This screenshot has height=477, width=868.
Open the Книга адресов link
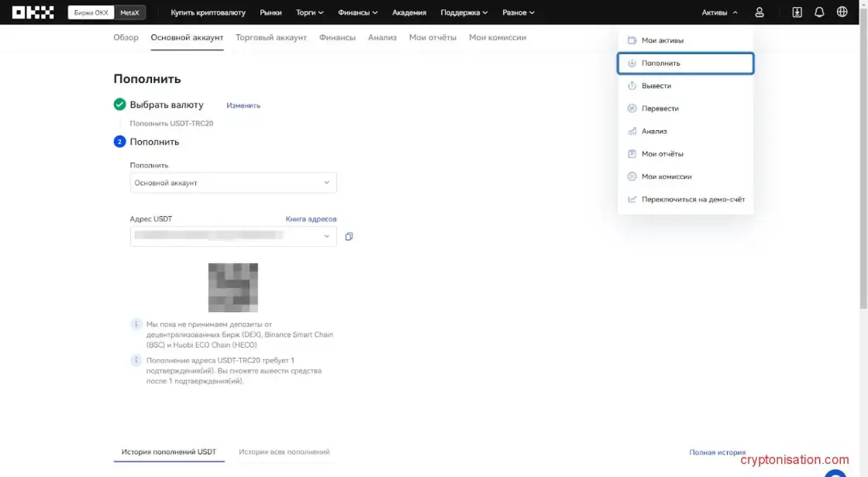point(311,219)
